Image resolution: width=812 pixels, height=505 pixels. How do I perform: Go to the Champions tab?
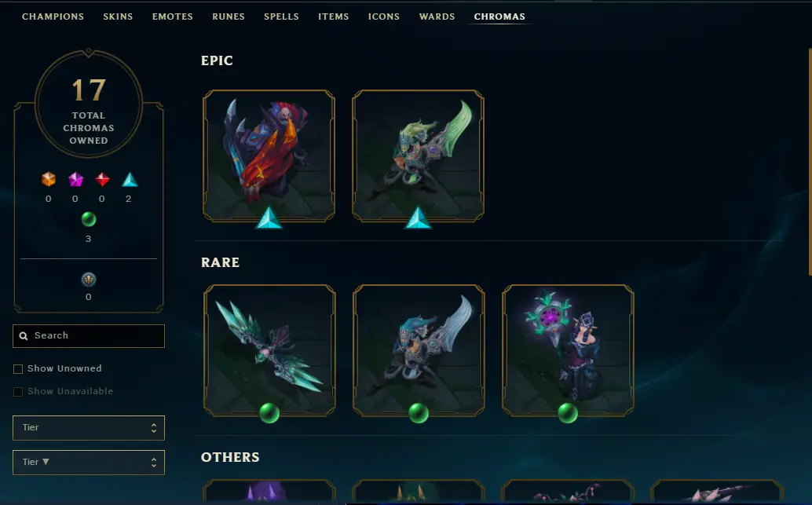[53, 16]
